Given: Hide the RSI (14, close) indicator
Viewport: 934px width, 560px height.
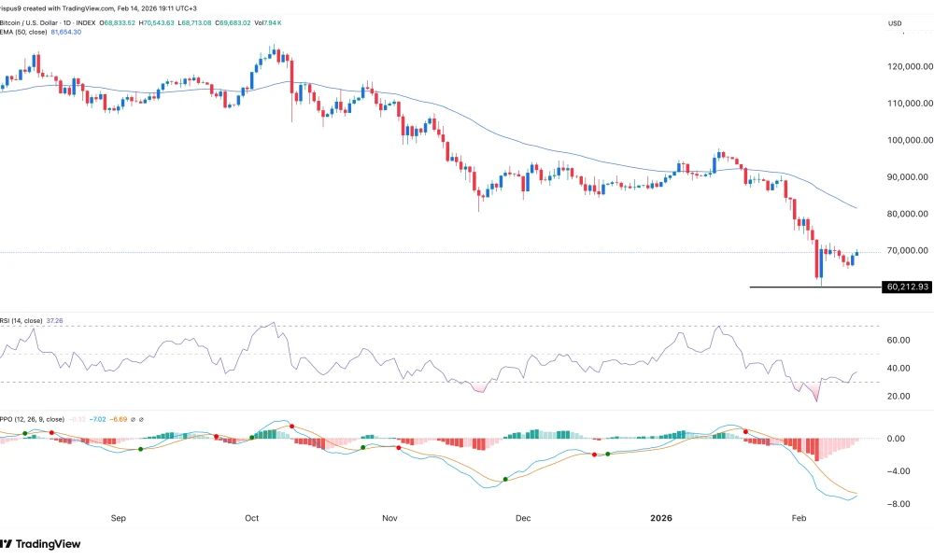Looking at the screenshot, I should click(23, 320).
